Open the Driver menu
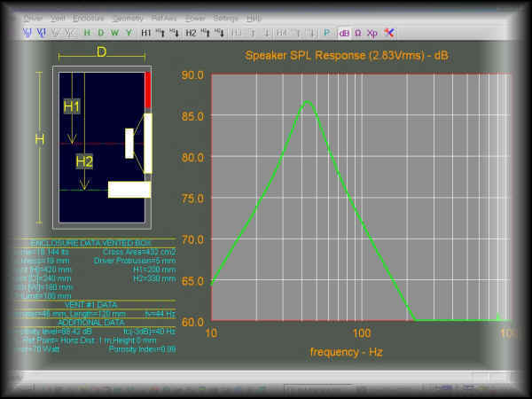This screenshot has height=399, width=532. click(x=33, y=18)
